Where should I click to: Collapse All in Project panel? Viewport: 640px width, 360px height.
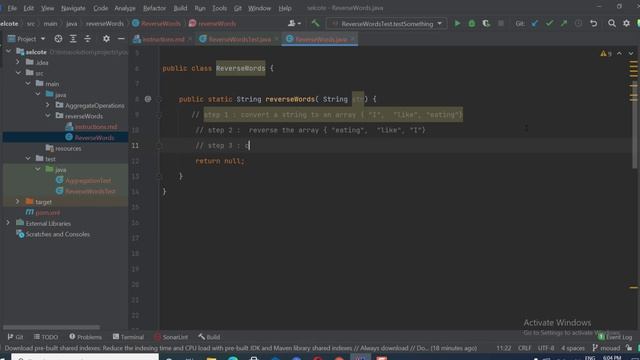(87, 39)
